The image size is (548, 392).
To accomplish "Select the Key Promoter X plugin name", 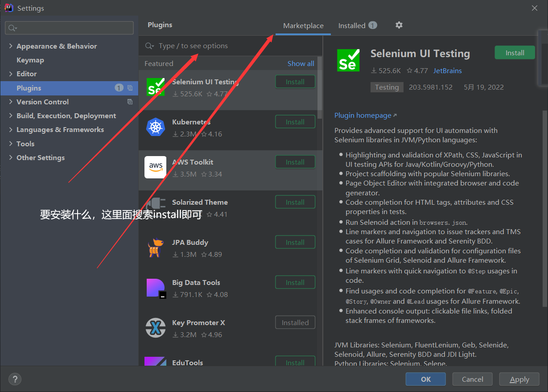I will [198, 322].
